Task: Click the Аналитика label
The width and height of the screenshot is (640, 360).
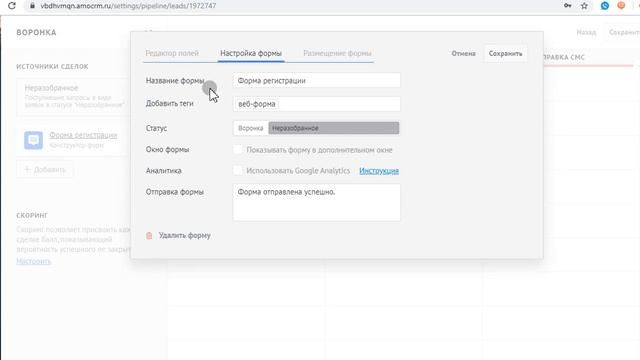Action: pos(163,171)
